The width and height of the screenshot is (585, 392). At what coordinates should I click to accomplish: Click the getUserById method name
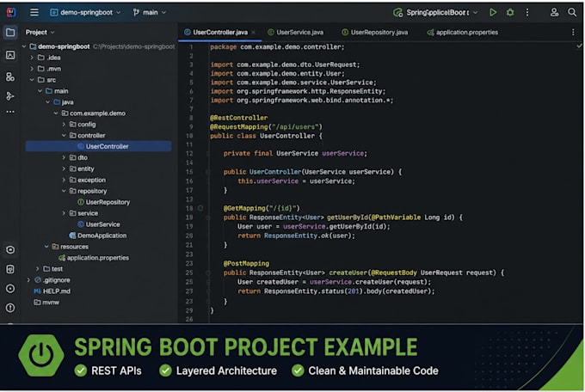(x=348, y=217)
